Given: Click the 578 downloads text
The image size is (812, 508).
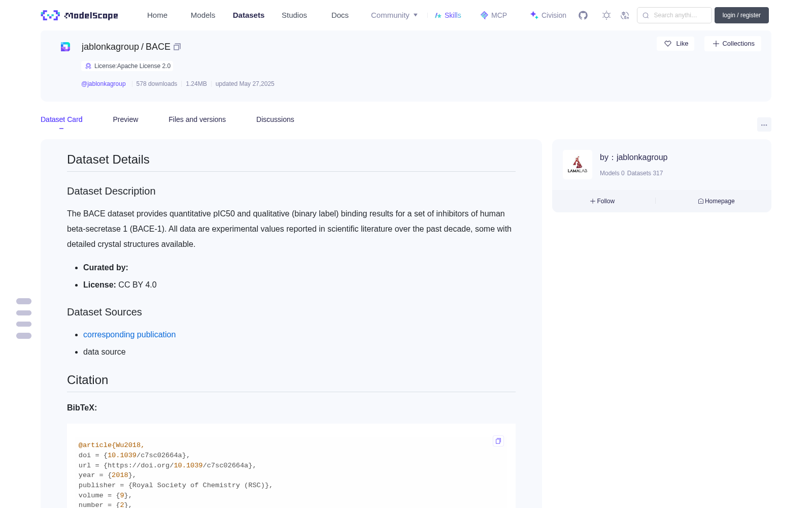Looking at the screenshot, I should click(x=157, y=84).
